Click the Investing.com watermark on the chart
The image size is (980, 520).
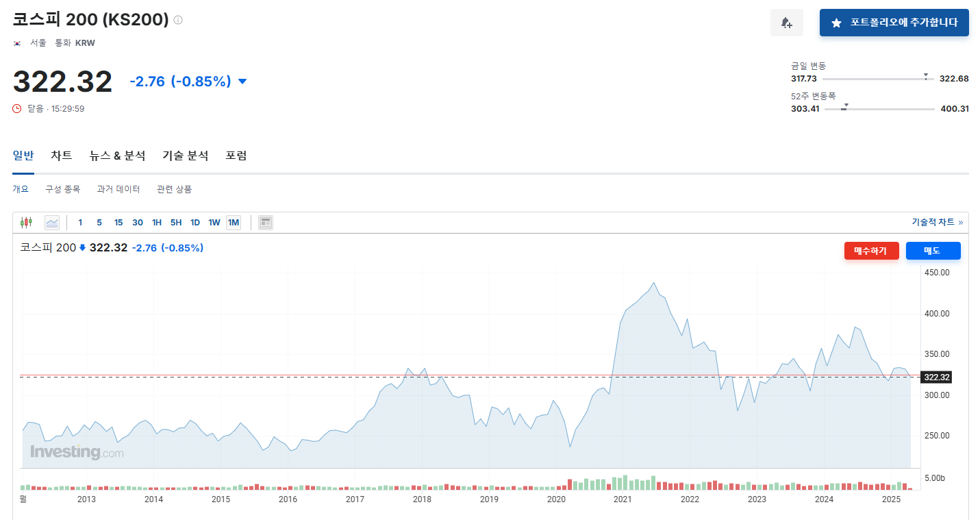click(x=75, y=451)
